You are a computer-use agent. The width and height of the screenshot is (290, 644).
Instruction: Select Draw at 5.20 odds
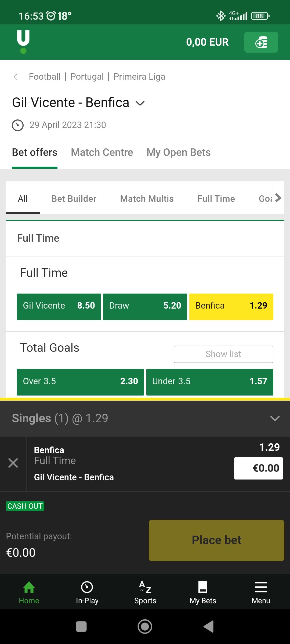145,307
